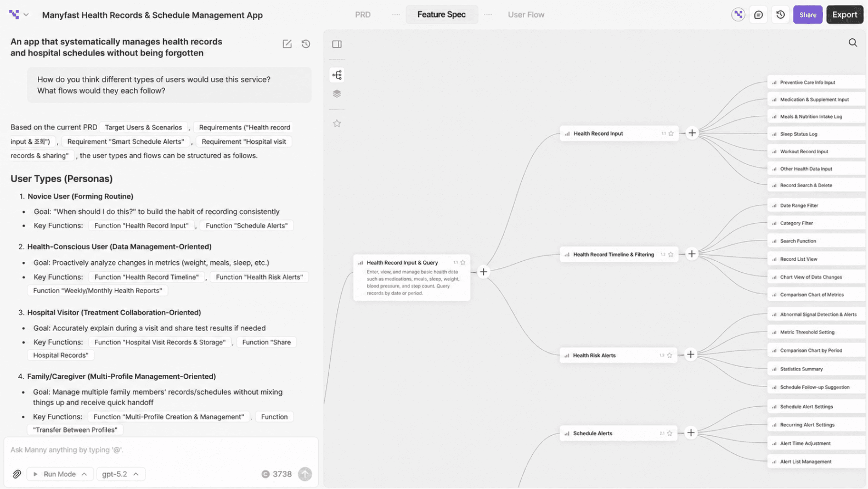Screen dimensions: 868x489
Task: Open the canvas search magnifier
Action: point(853,43)
